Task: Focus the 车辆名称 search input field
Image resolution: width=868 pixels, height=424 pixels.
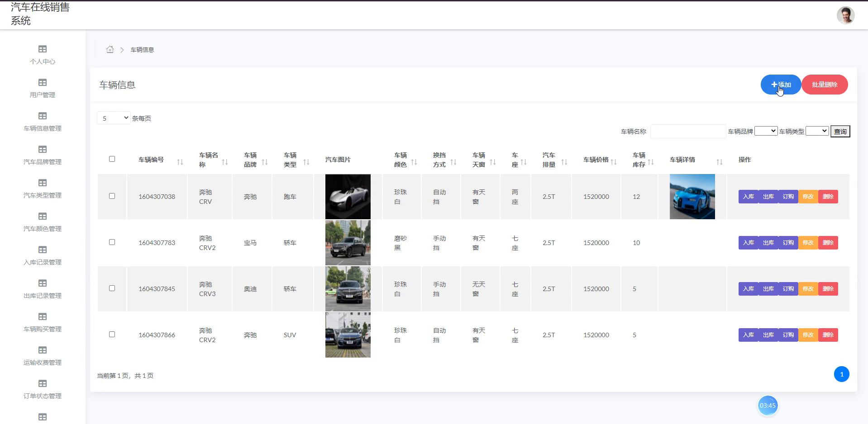Action: [688, 132]
